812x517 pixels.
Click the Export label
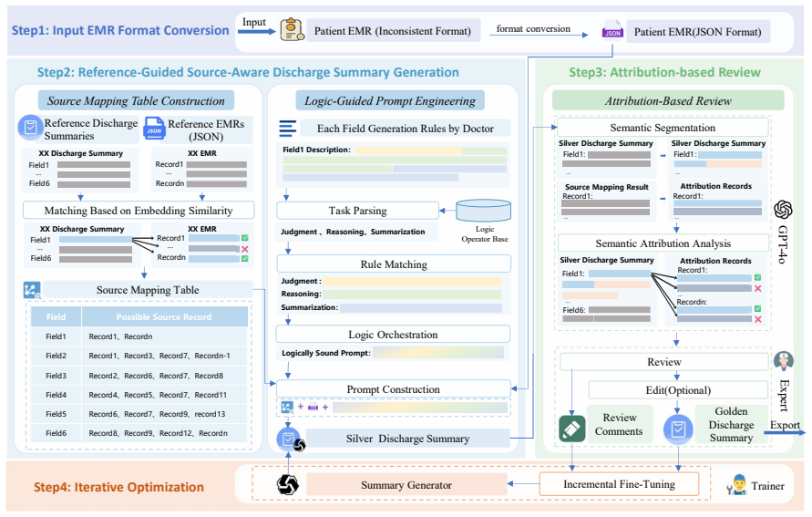[785, 425]
